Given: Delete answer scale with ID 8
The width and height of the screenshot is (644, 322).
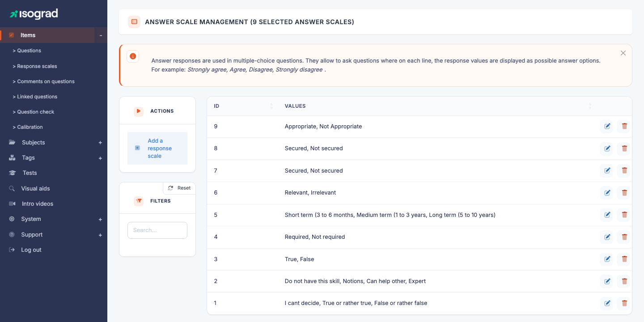Looking at the screenshot, I should (x=624, y=148).
